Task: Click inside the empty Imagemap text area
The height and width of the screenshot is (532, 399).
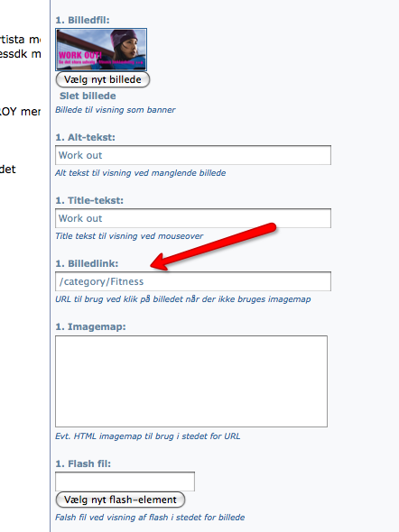Action: pos(191,381)
